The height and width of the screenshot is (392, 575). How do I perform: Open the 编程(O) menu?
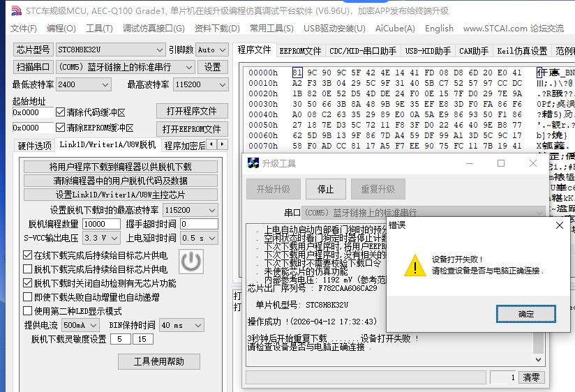[61, 29]
